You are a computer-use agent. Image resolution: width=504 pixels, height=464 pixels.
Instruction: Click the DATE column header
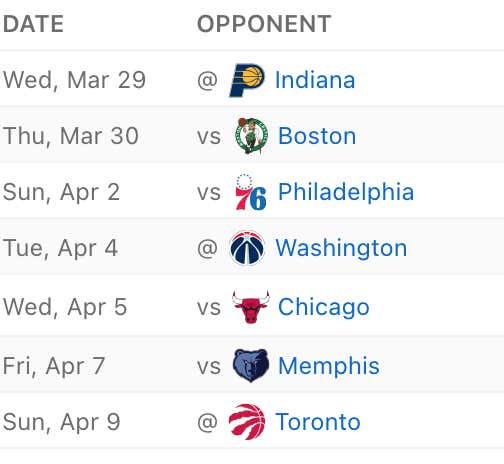click(x=33, y=24)
